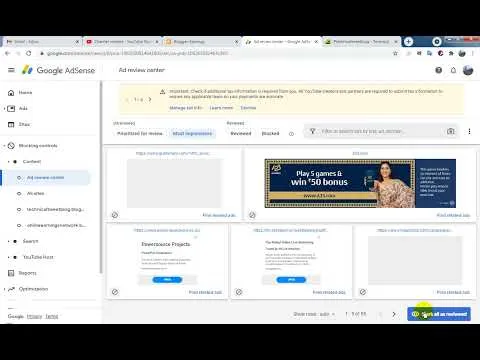The width and height of the screenshot is (480, 360).
Task: Block the bottom-right placeholder ad
Action: coord(363,292)
